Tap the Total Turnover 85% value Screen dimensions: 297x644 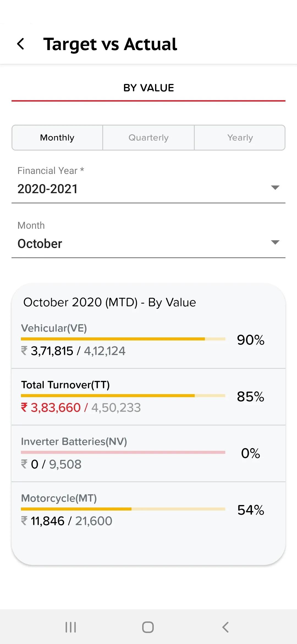pos(250,397)
